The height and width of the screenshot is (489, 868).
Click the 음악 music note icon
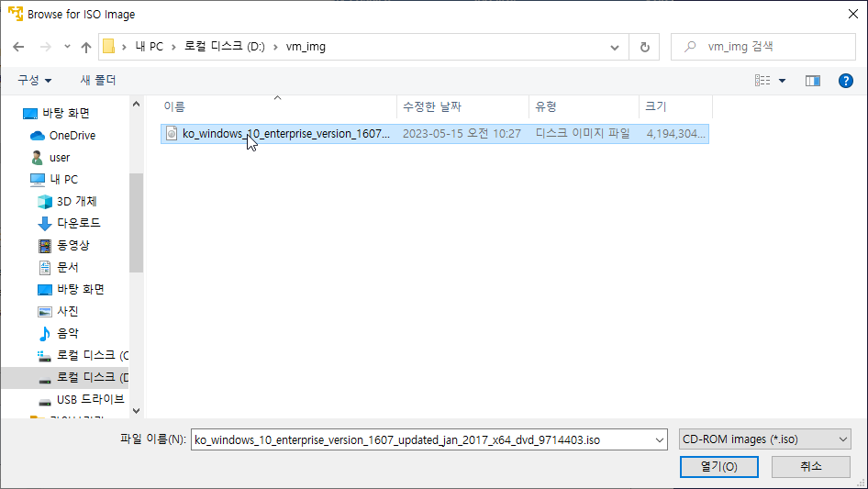tap(45, 333)
